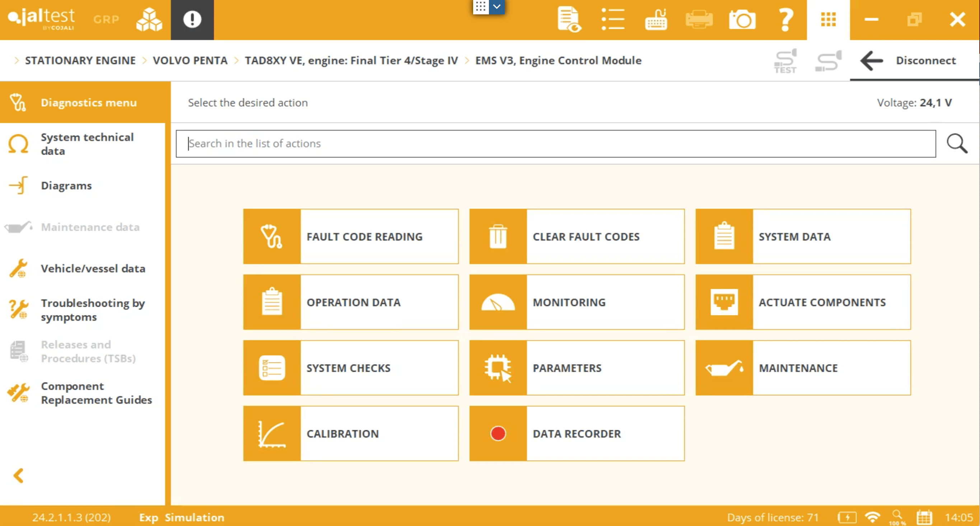Open the alert exclamation icon tab
The height and width of the screenshot is (526, 980).
pos(192,19)
